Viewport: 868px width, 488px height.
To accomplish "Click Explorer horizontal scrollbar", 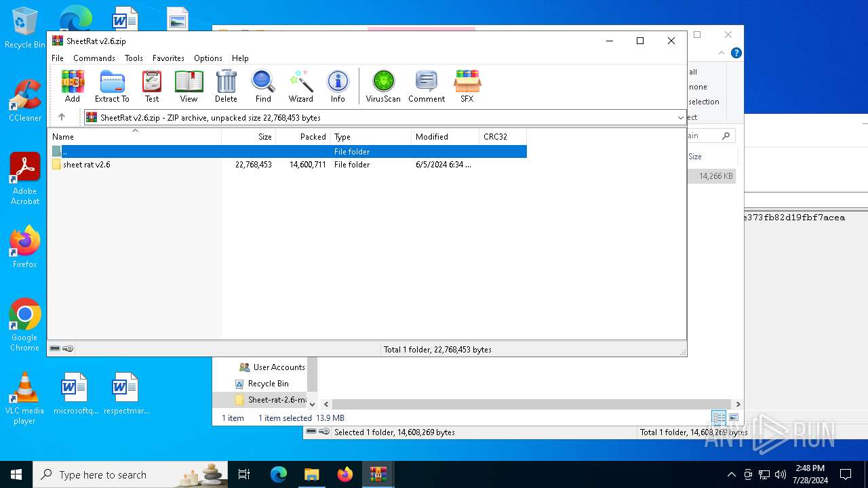I will (531, 404).
